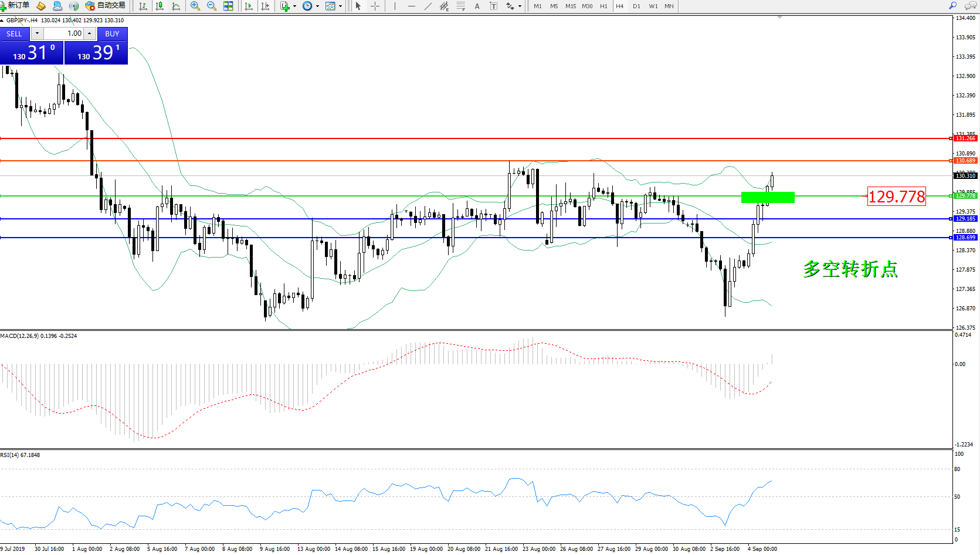This screenshot has height=555, width=980.
Task: Open the indicators list dropdown arrow
Action: coord(294,6)
